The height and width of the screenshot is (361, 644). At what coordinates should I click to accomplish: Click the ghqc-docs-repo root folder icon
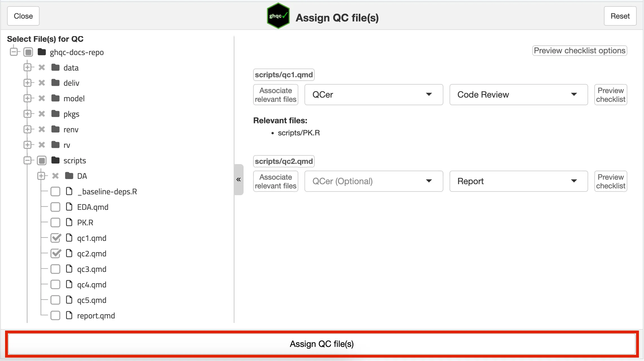click(42, 52)
